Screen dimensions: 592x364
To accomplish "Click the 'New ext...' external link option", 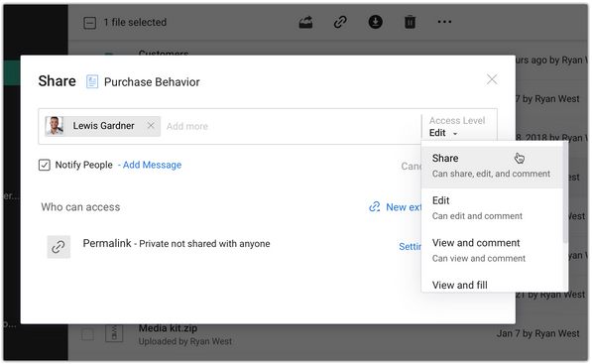I will 395,207.
